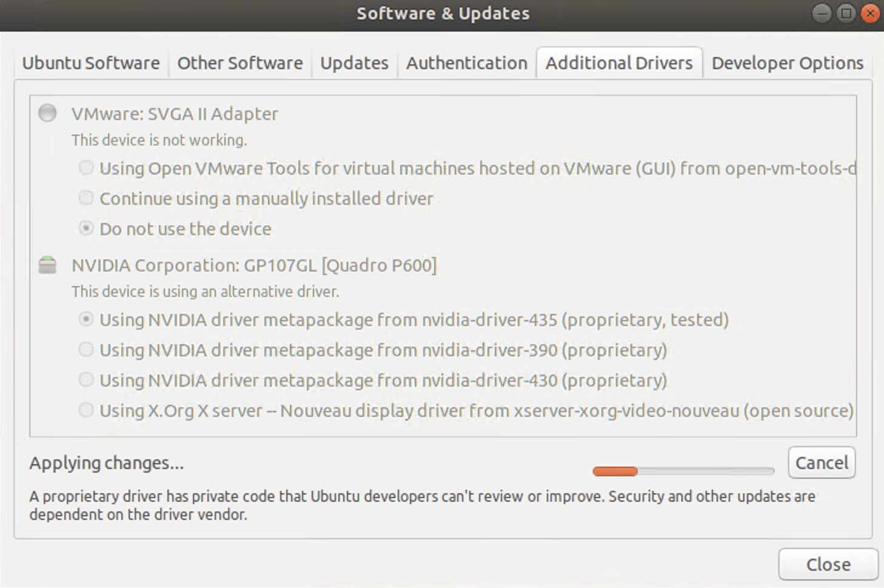Select Do not use the device
Image resolution: width=884 pixels, height=588 pixels.
[x=86, y=229]
